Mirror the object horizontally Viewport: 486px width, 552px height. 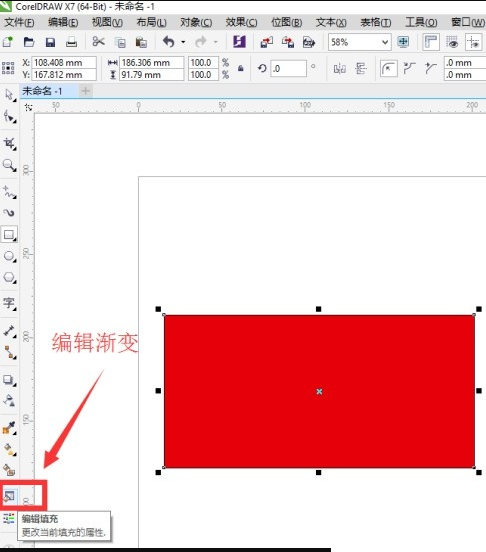340,68
